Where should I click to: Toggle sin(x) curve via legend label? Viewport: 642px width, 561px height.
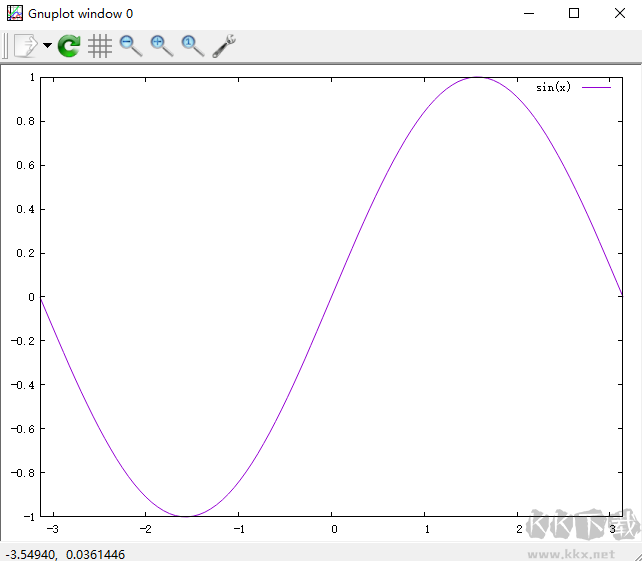click(553, 87)
